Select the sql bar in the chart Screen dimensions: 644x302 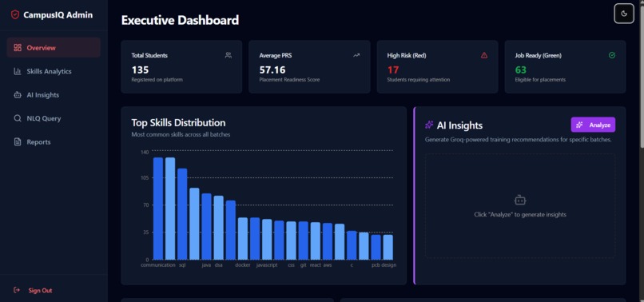[182, 214]
